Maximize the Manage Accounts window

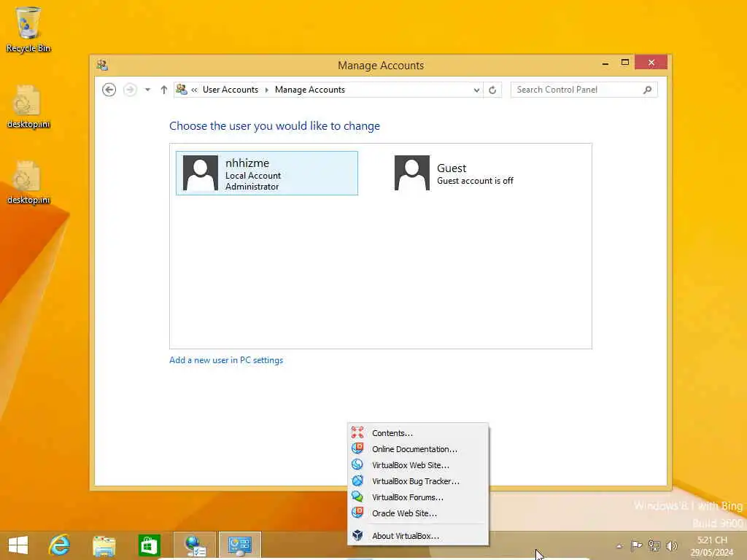[625, 63]
